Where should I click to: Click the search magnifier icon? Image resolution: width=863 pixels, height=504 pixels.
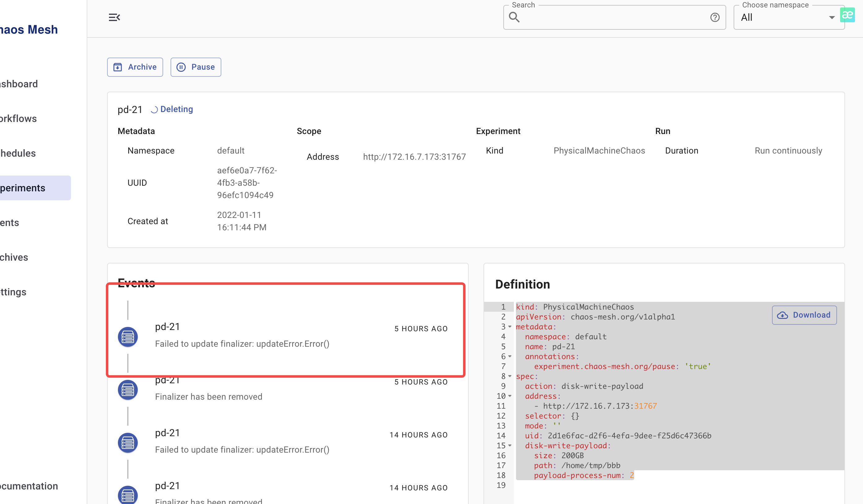(514, 17)
